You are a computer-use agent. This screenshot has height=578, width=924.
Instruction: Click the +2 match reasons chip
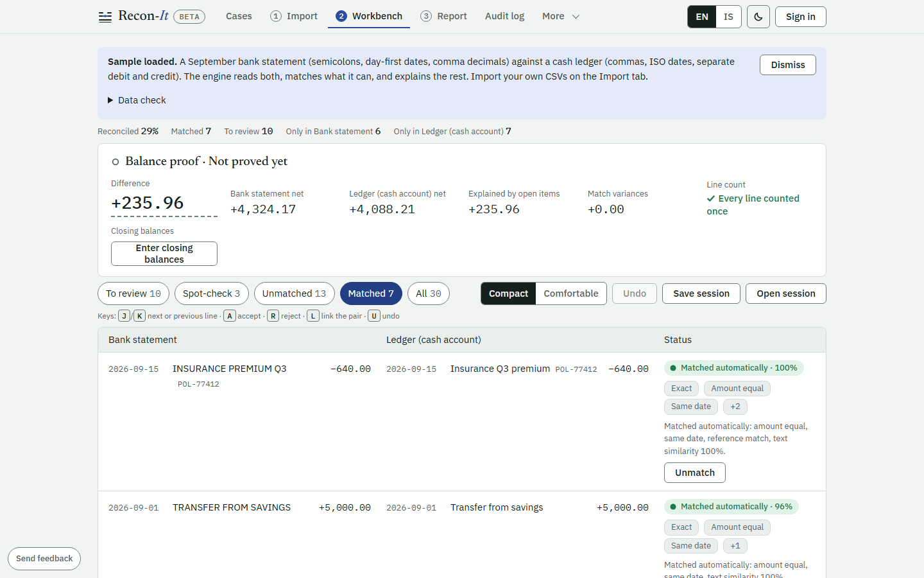[x=735, y=407]
